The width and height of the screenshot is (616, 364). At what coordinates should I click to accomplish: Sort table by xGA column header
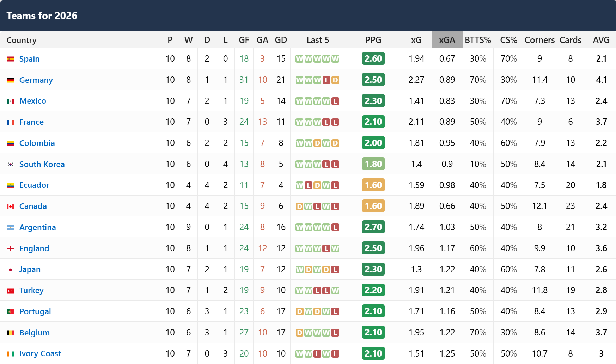[x=447, y=40]
